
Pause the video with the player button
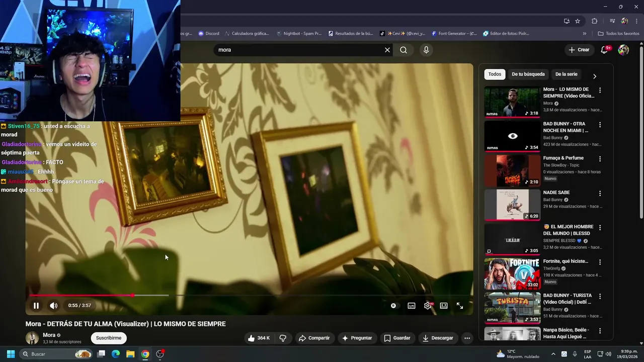[x=36, y=306]
